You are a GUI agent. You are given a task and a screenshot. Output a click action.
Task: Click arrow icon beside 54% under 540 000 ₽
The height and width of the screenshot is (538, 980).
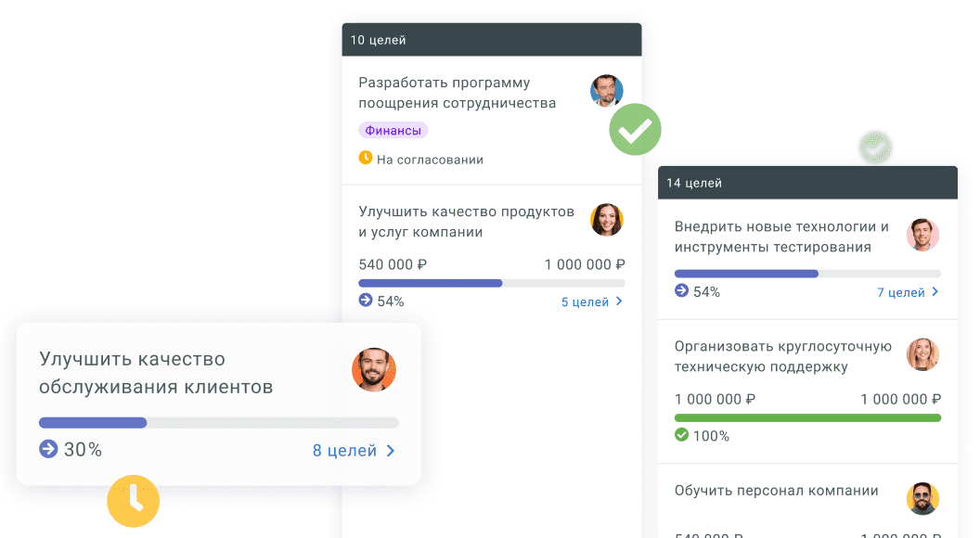point(366,301)
